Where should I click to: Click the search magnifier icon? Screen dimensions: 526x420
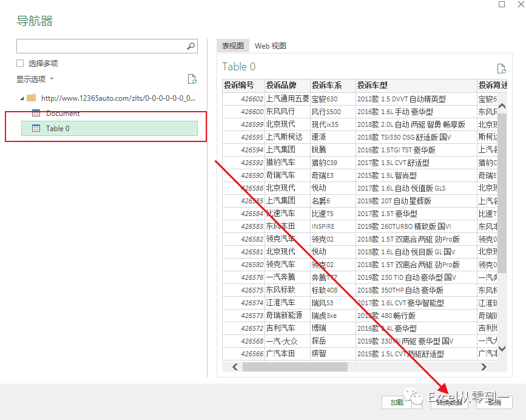point(191,46)
